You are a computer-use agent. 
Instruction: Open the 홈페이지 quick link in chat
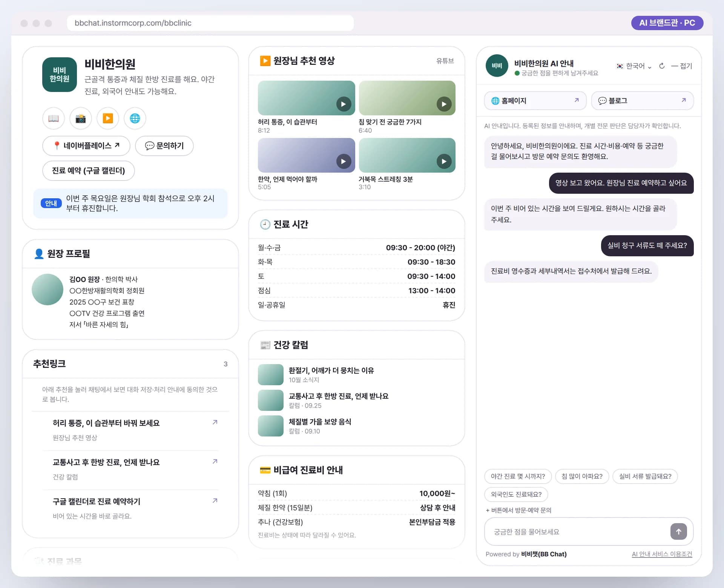(x=535, y=101)
